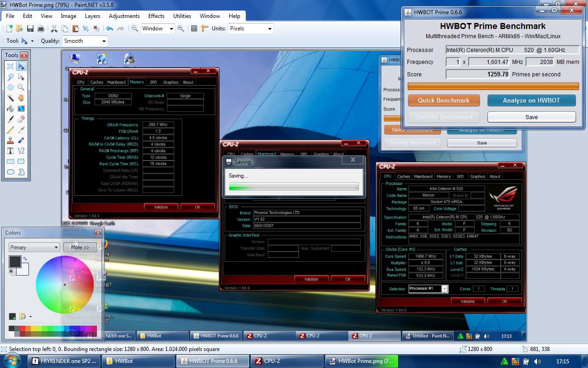
Task: Click the Zoom In magnifier icon
Action: pyautogui.click(x=181, y=29)
